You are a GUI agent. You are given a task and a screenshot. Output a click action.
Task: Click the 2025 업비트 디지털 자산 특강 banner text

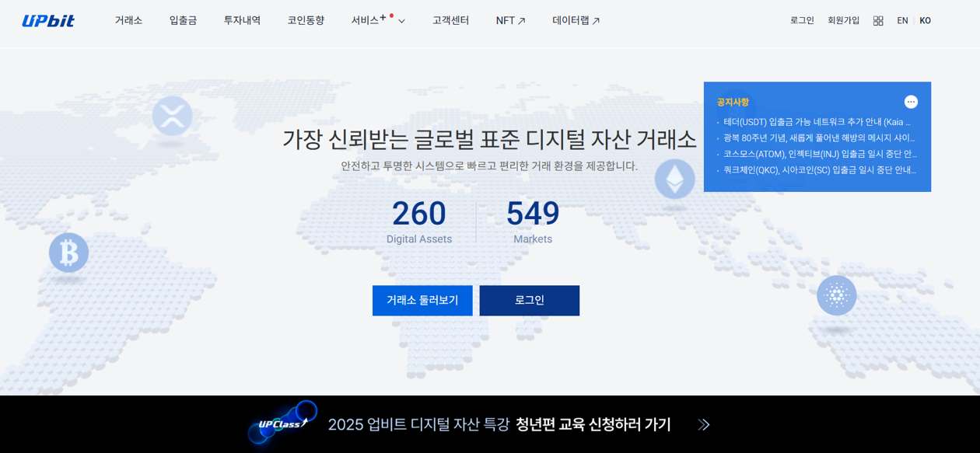(499, 424)
